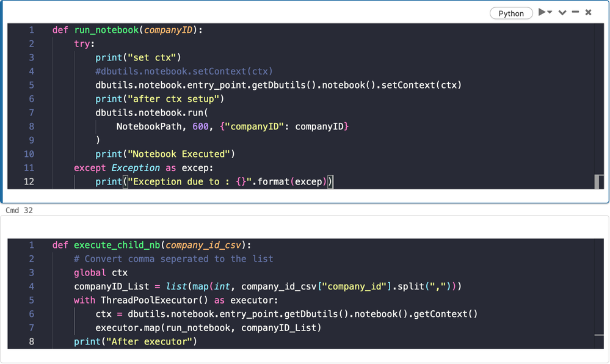
Task: Click the "After executor" string
Action: 149,341
